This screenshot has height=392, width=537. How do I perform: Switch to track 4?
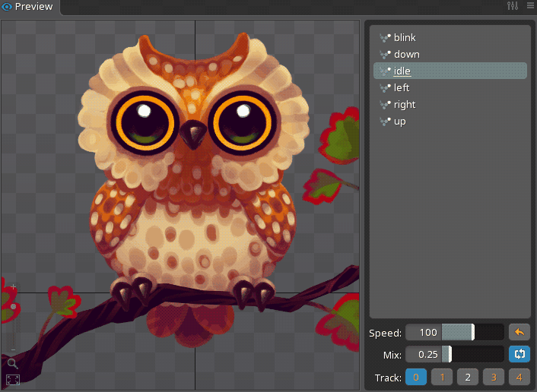pyautogui.click(x=520, y=377)
